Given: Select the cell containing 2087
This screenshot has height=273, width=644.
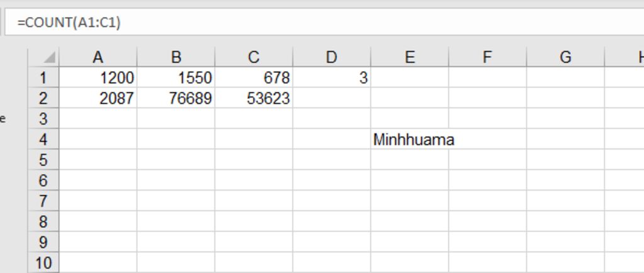Looking at the screenshot, I should coord(98,98).
